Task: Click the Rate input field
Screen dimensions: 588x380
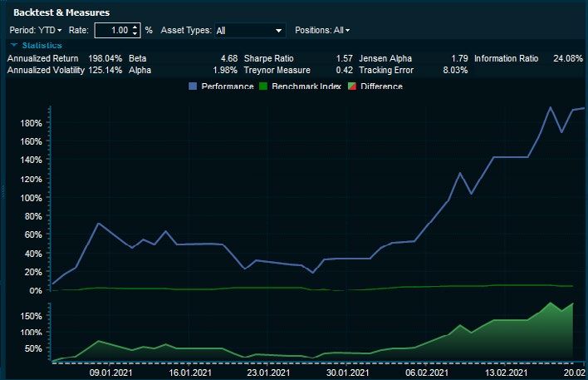Action: [113, 31]
